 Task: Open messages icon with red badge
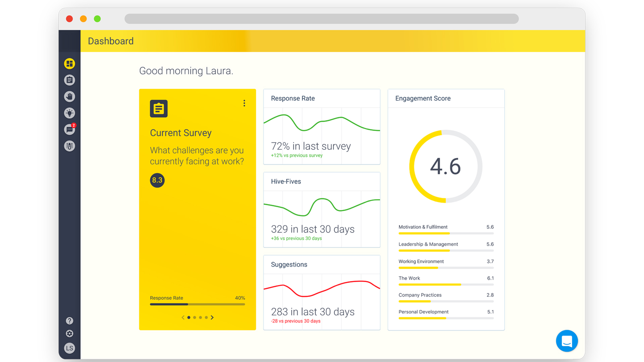69,130
